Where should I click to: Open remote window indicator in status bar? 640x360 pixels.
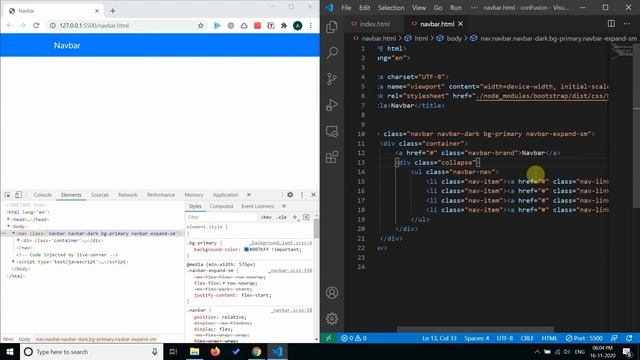coord(328,338)
